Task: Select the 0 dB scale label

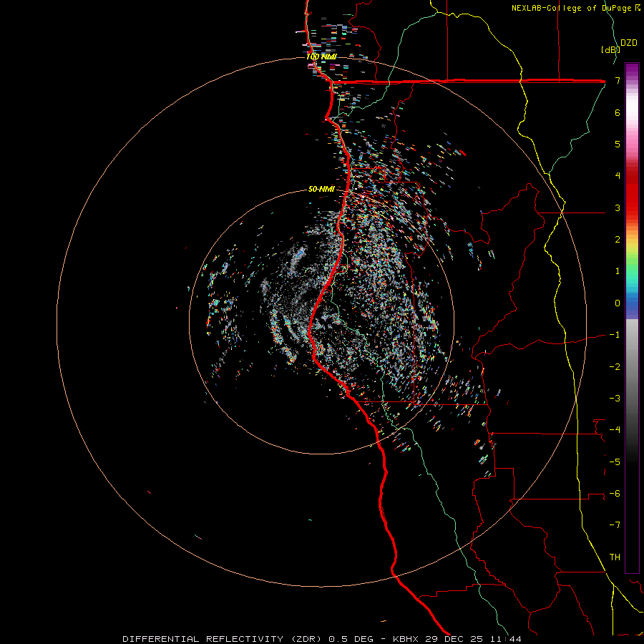Action: [618, 303]
